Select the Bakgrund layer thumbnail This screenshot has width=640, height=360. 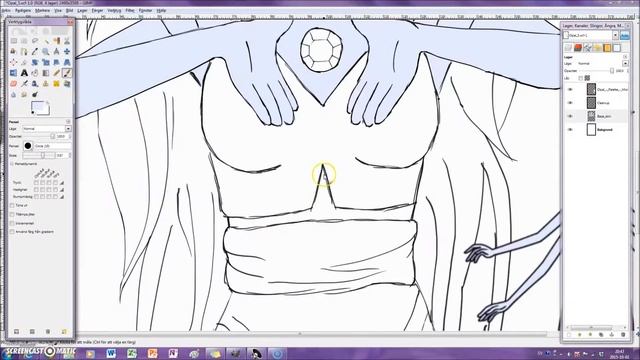(x=591, y=130)
